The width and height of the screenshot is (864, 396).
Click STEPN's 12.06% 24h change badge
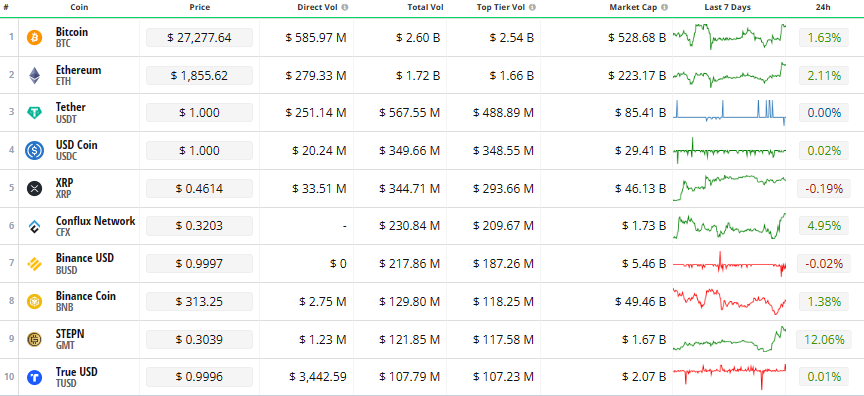point(824,339)
